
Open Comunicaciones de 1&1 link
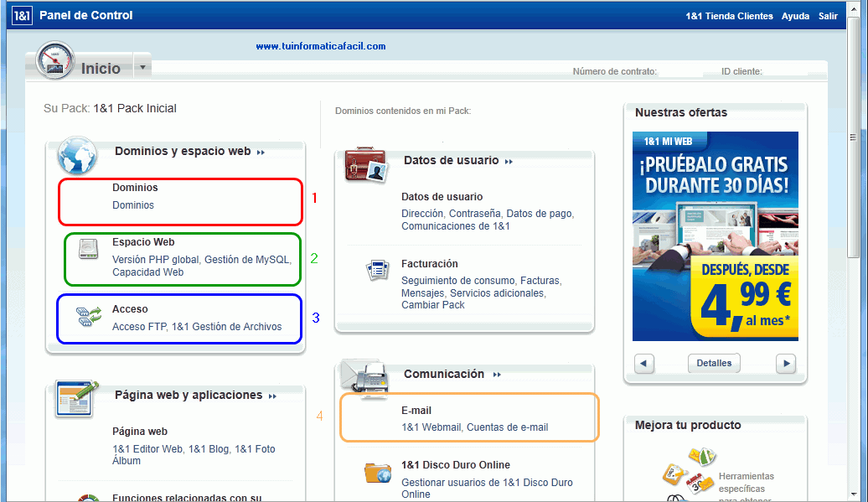[456, 225]
